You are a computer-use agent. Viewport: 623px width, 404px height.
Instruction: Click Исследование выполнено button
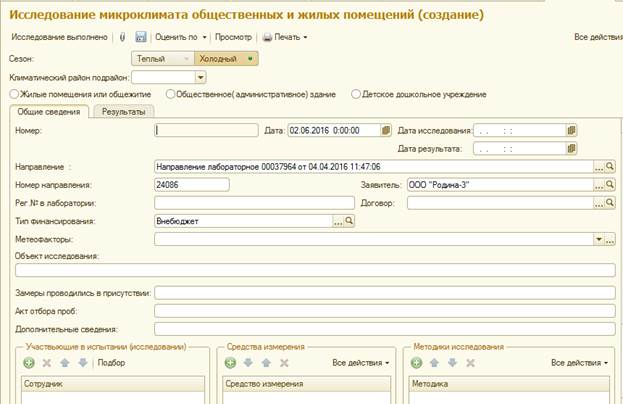point(58,37)
